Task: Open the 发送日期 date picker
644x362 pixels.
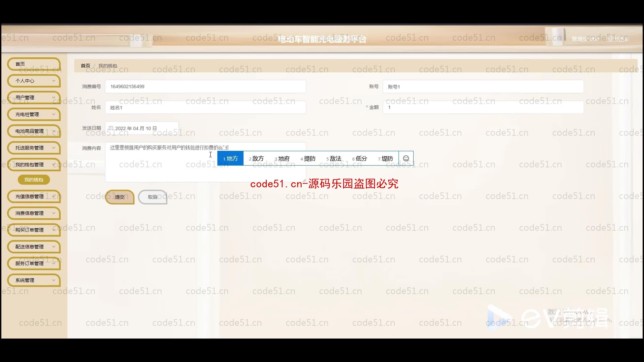Action: pos(142,128)
